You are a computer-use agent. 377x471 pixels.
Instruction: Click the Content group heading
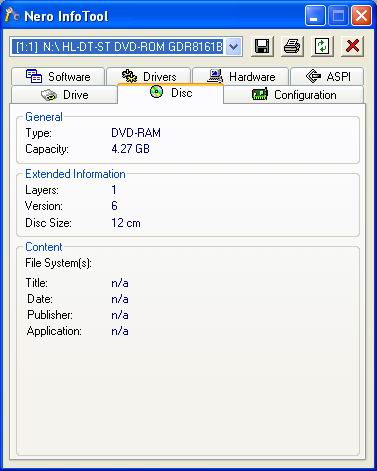44,247
